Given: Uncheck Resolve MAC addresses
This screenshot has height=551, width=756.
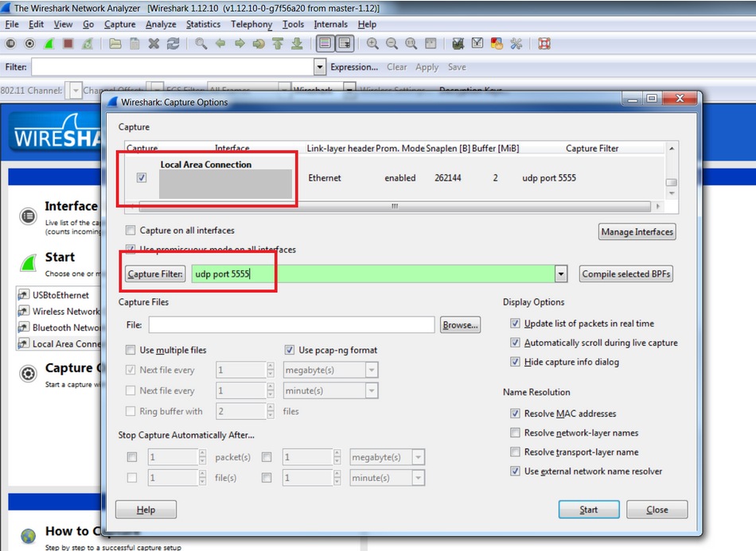Looking at the screenshot, I should pos(516,413).
